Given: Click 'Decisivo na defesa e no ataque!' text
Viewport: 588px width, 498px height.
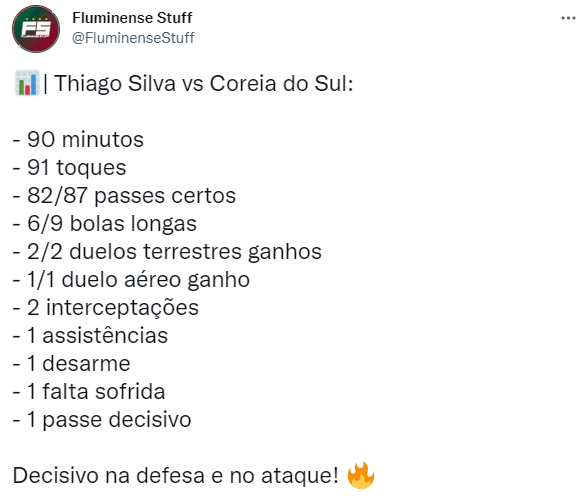Looking at the screenshot, I should (x=176, y=476).
